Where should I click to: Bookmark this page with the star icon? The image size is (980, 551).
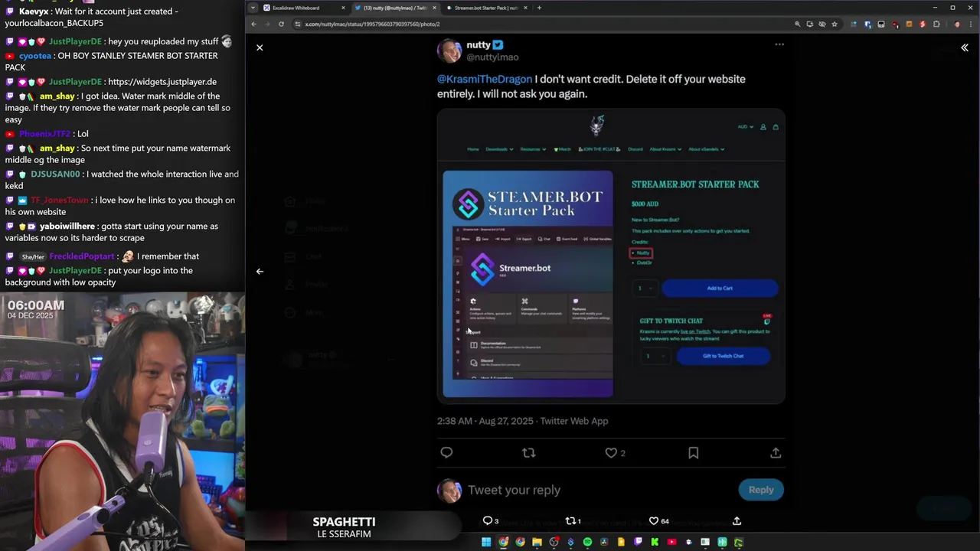835,24
